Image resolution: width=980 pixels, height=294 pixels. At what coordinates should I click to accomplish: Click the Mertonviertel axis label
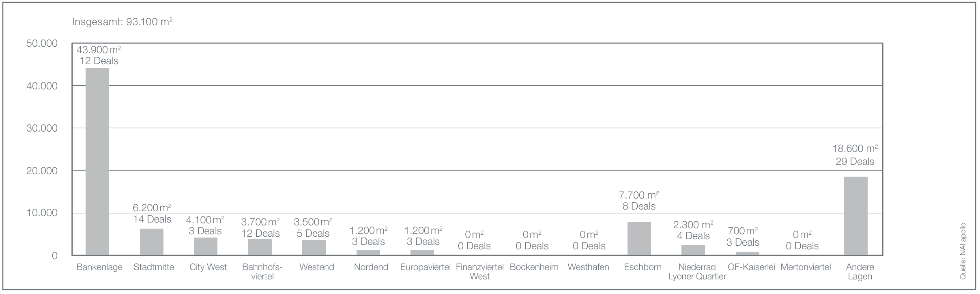click(x=806, y=267)
